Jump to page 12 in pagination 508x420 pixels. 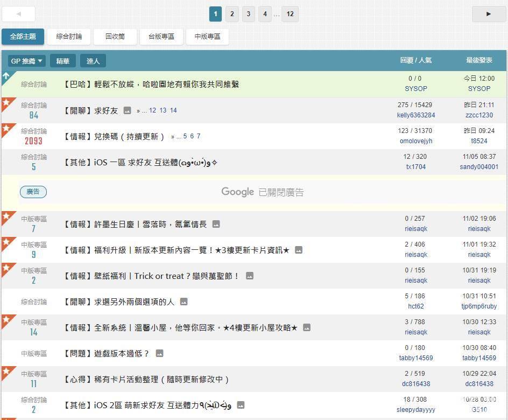pos(290,14)
